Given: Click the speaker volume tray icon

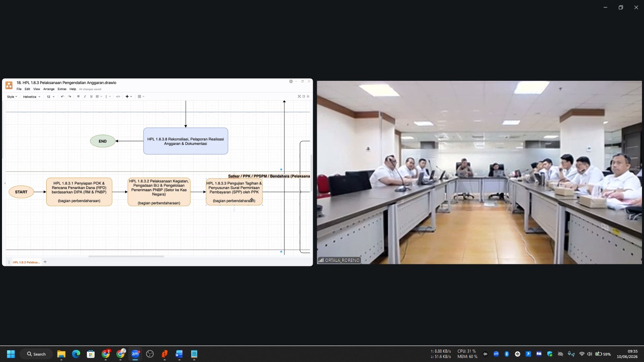Looking at the screenshot, I should click(590, 354).
